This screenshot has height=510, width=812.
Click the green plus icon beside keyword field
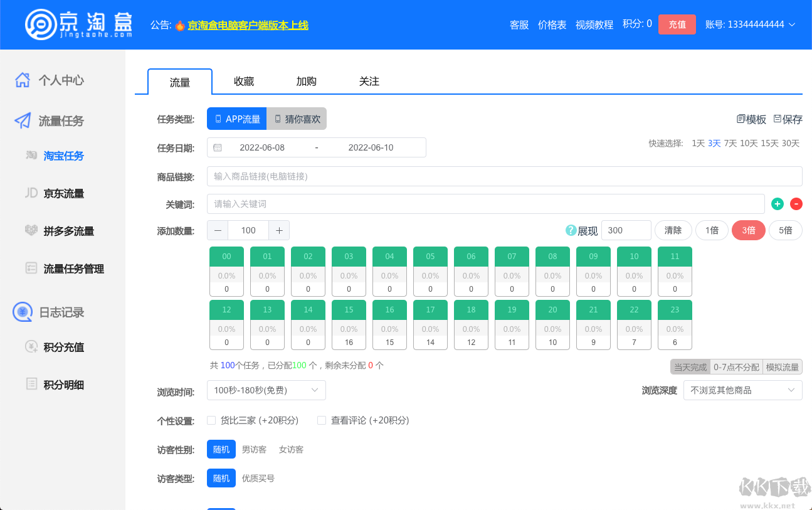coord(778,204)
